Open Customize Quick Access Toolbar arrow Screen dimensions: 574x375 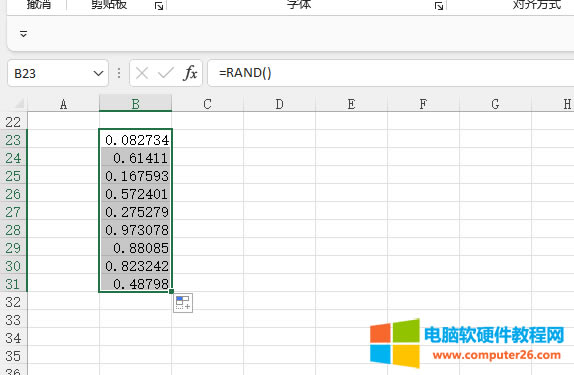click(23, 34)
